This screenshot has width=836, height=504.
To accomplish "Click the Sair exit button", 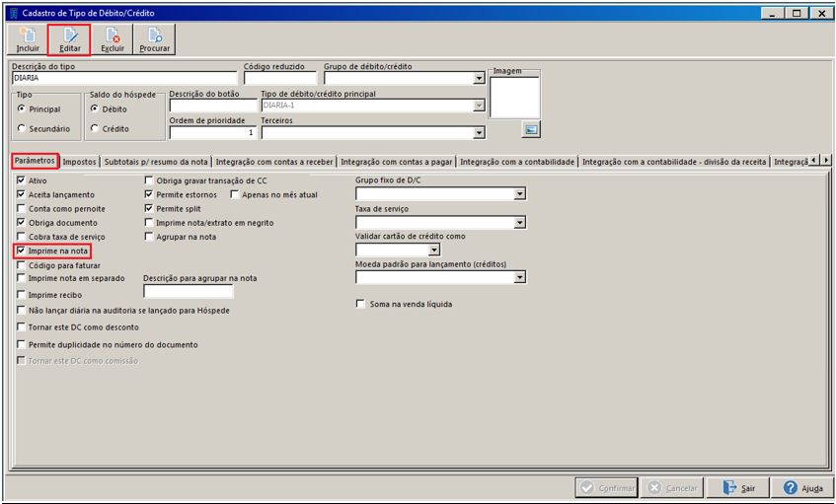I will pos(738,487).
